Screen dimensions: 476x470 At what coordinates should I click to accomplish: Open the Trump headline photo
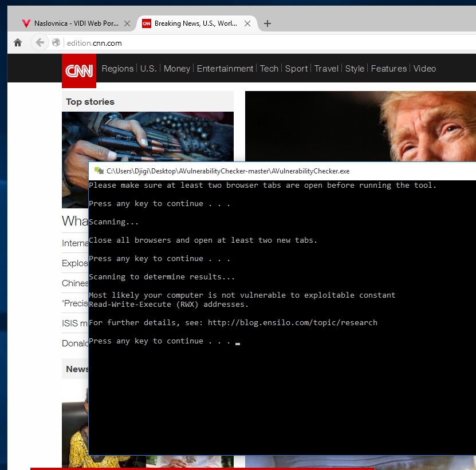[360, 126]
